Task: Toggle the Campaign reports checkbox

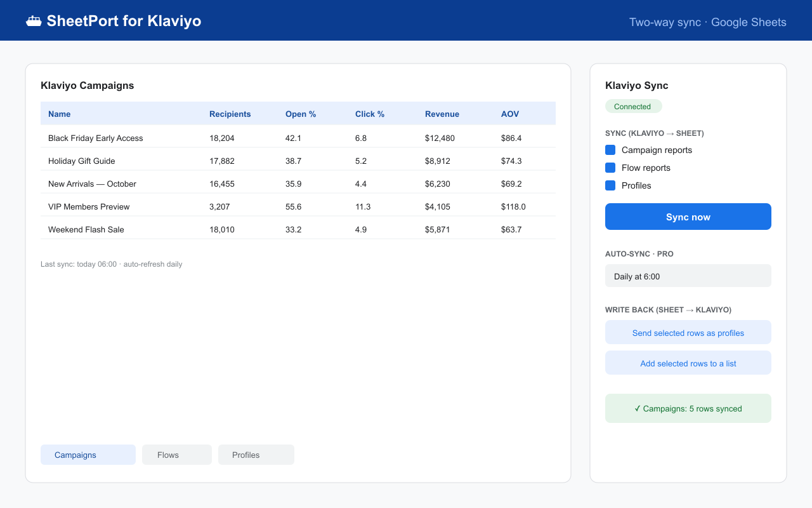Action: (x=610, y=150)
